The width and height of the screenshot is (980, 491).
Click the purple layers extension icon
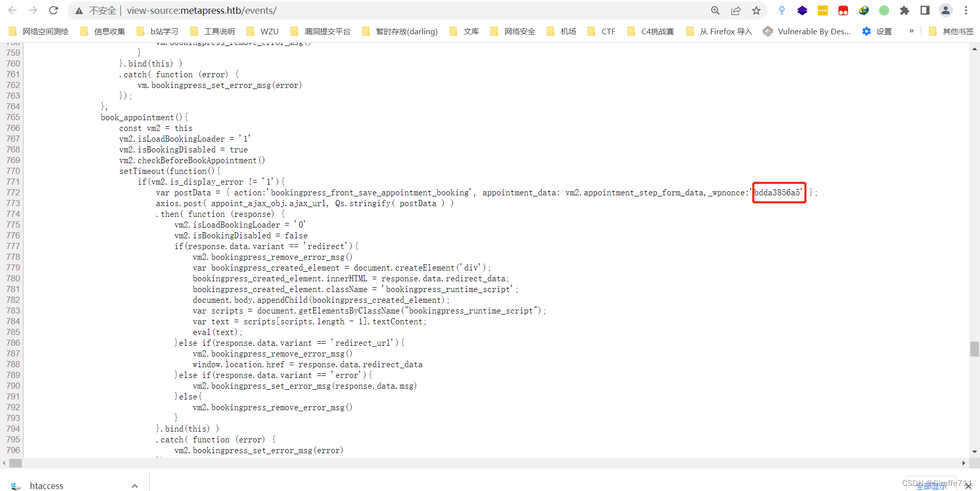coord(802,10)
